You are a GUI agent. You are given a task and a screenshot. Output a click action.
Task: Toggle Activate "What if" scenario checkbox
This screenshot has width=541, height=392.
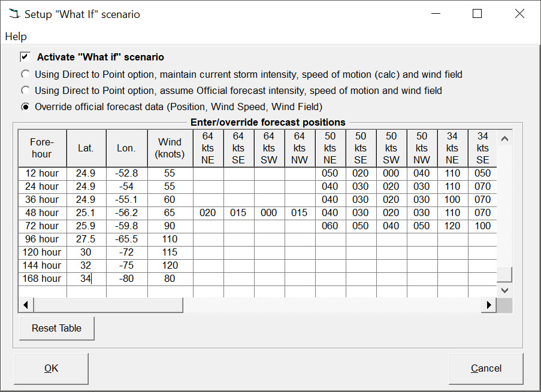25,57
